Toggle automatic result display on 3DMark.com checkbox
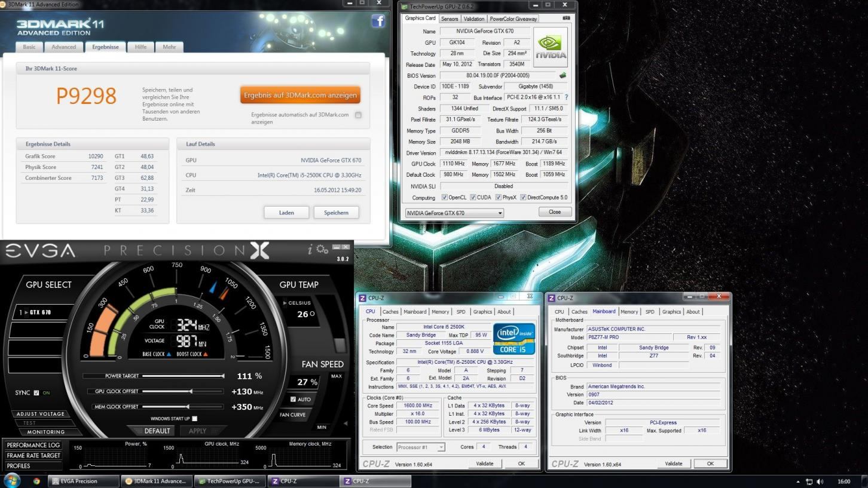Image resolution: width=868 pixels, height=488 pixels. point(358,115)
